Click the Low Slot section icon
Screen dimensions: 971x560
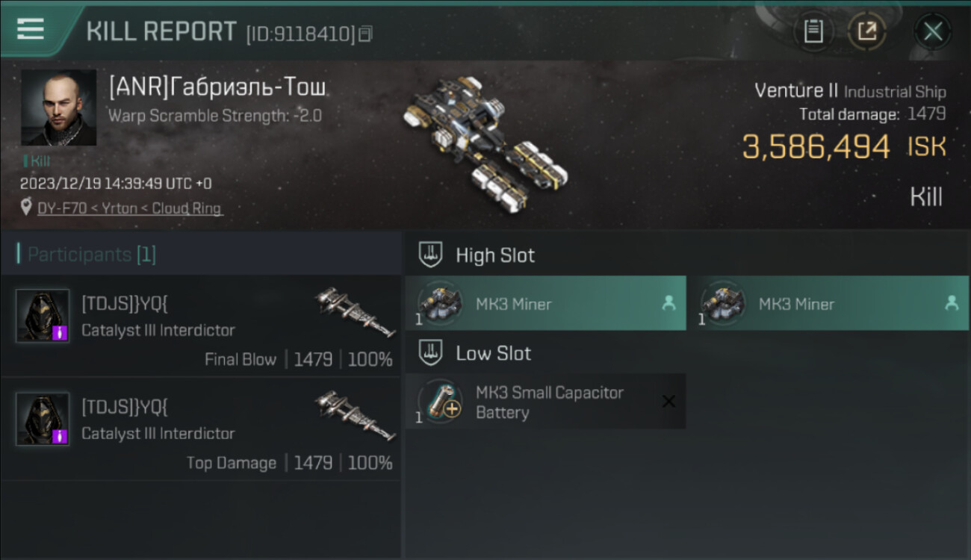[431, 352]
